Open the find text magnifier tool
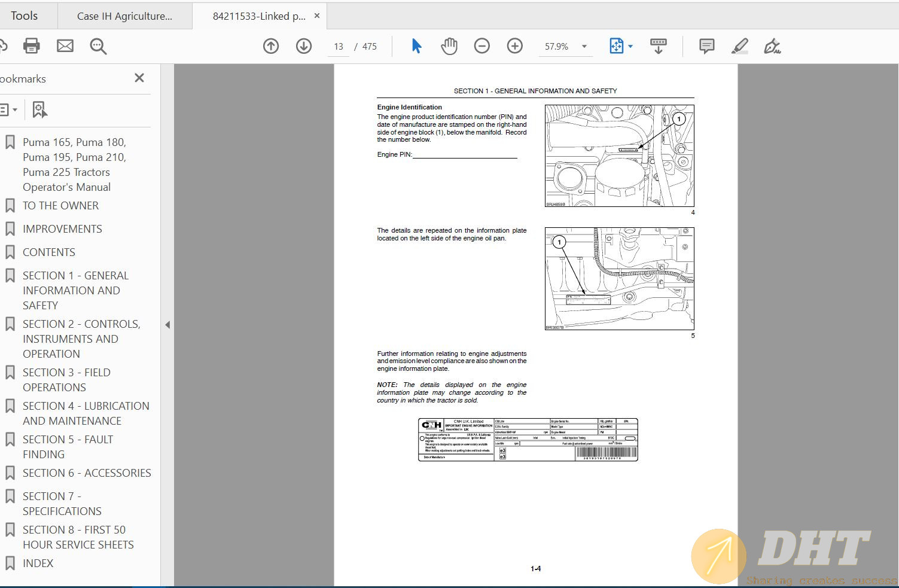The image size is (899, 588). click(x=98, y=46)
